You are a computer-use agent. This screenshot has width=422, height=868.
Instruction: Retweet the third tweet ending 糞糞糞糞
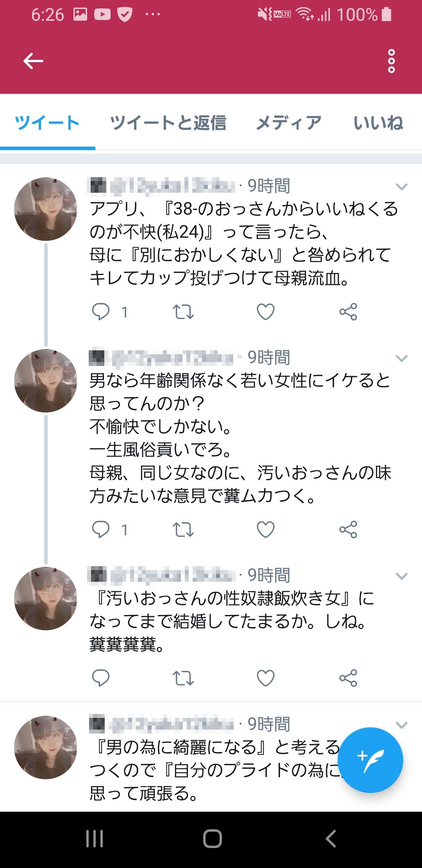[x=183, y=678]
